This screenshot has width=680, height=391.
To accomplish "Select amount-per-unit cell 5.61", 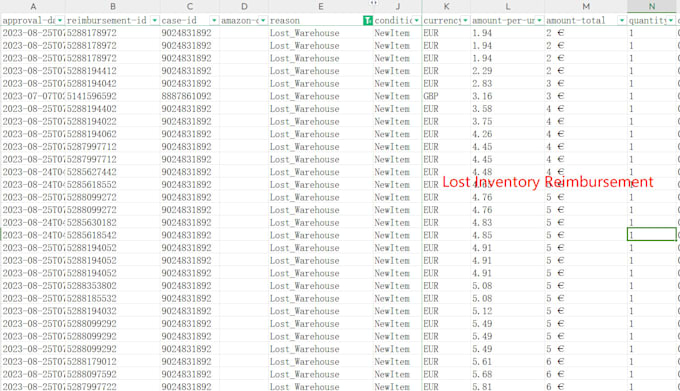I will pyautogui.click(x=507, y=362).
